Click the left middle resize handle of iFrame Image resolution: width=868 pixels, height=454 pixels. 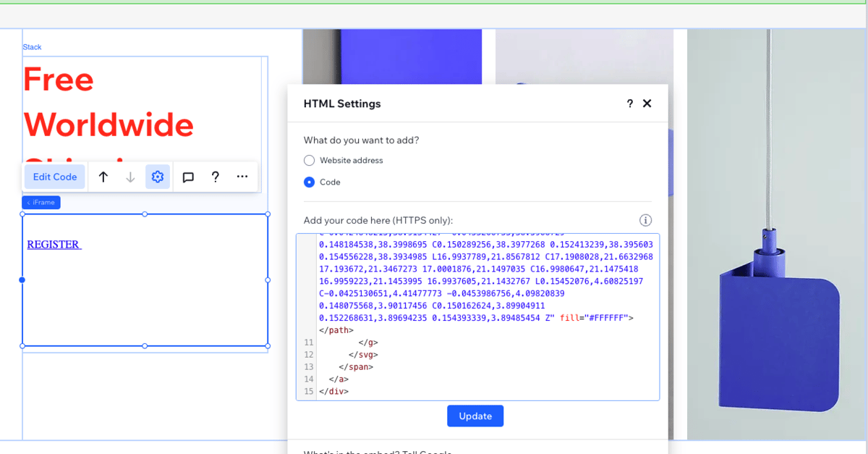22,279
